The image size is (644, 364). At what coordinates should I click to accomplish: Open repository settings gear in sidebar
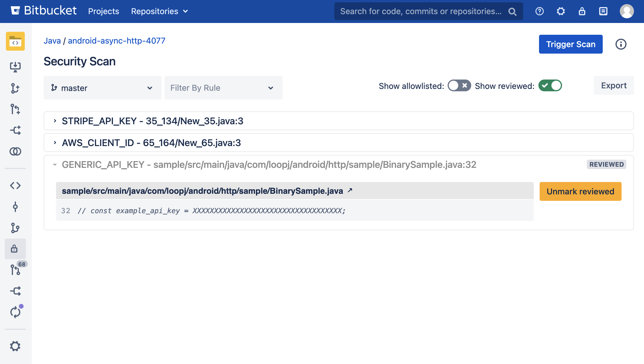[15, 346]
